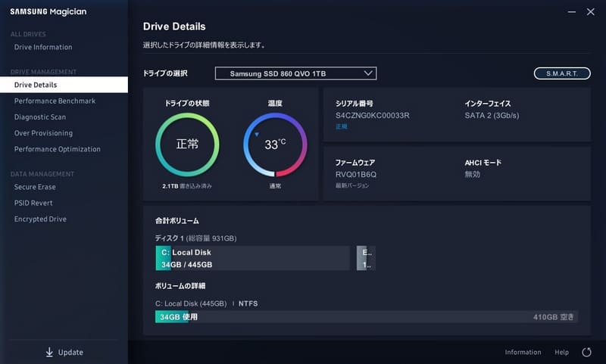Click the Drive Details page heading
The height and width of the screenshot is (364, 606).
[174, 26]
